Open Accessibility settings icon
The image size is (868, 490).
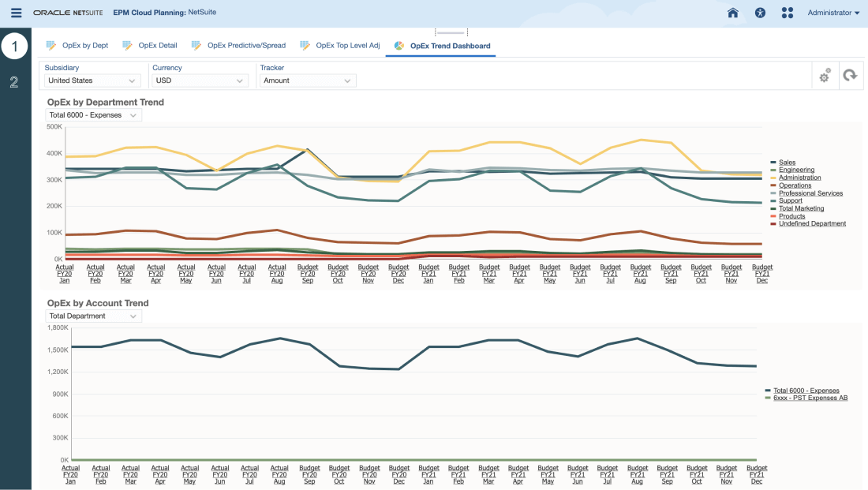click(x=760, y=13)
